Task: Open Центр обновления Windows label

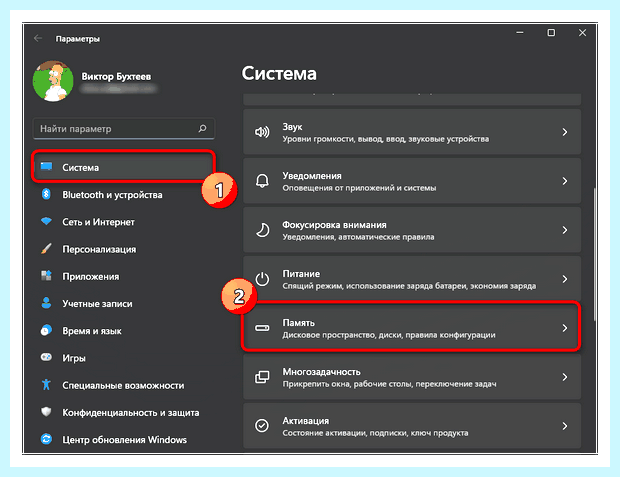Action: coord(125,440)
